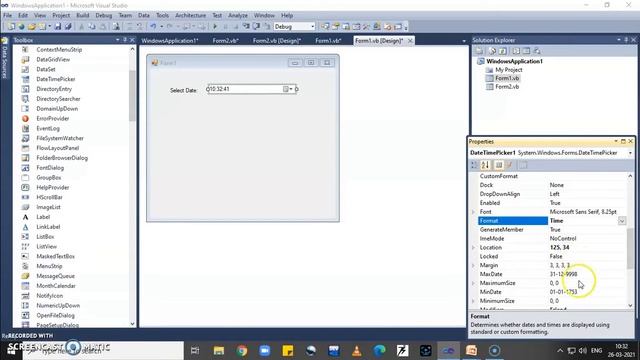The image size is (640, 360).
Task: Click Save icon in toolbar
Action: [58, 27]
